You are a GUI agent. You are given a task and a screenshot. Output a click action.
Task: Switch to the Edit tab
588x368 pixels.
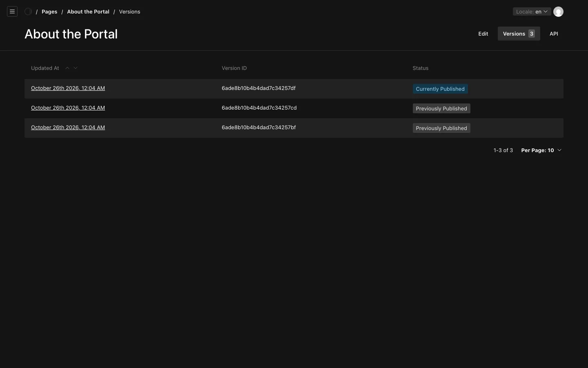pos(483,34)
